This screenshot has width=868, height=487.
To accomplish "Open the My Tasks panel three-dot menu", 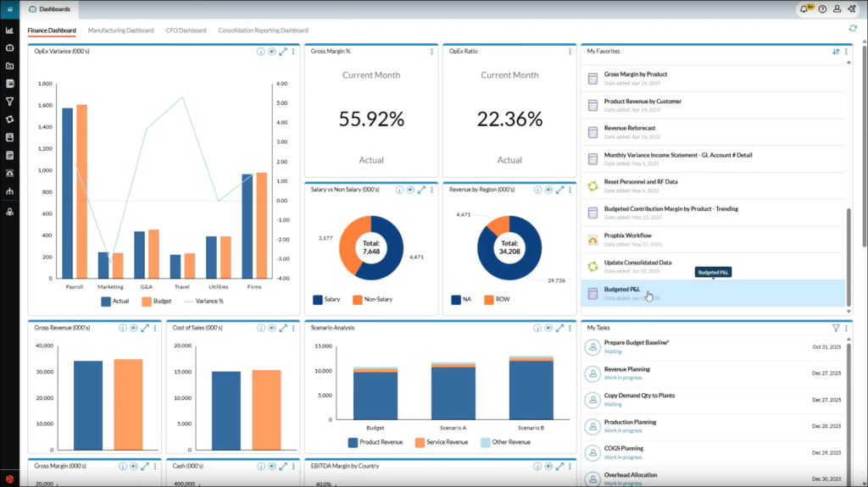I will 846,327.
